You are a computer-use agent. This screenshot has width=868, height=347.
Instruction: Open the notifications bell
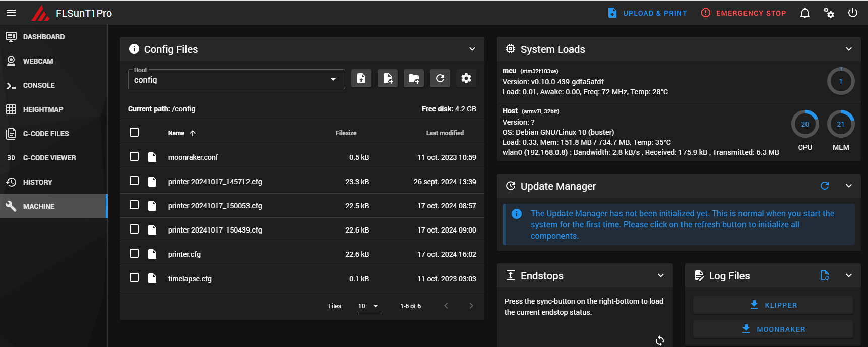click(805, 13)
